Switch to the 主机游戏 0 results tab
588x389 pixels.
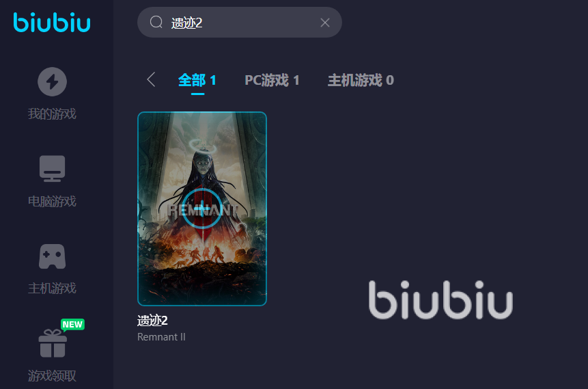click(361, 80)
